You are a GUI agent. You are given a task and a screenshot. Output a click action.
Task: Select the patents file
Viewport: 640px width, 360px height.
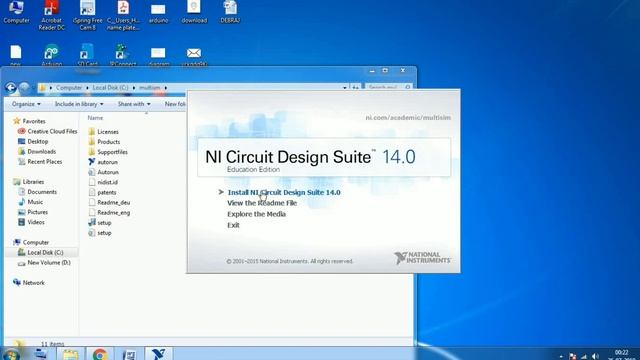102,192
